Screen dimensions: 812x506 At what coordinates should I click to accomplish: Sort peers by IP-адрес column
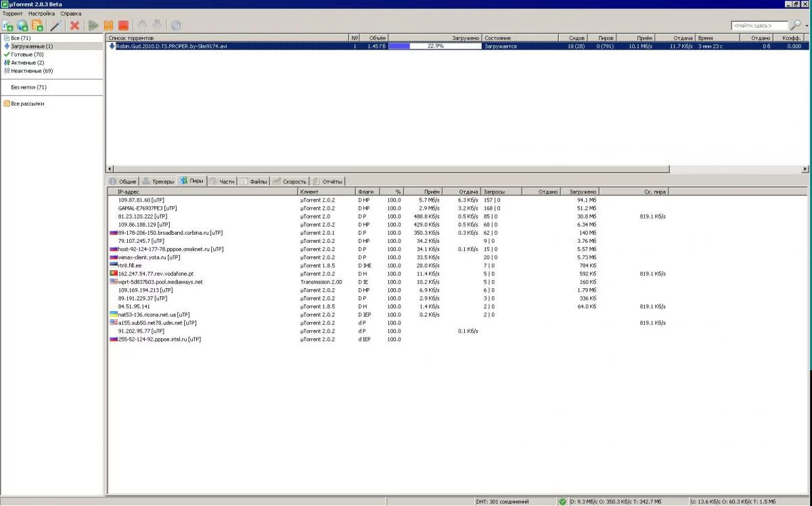point(202,191)
